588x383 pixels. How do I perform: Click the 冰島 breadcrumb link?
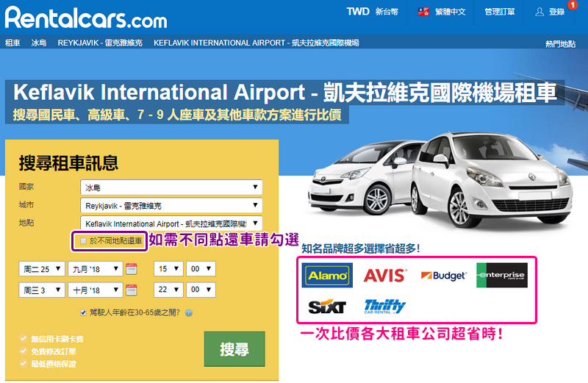click(39, 43)
